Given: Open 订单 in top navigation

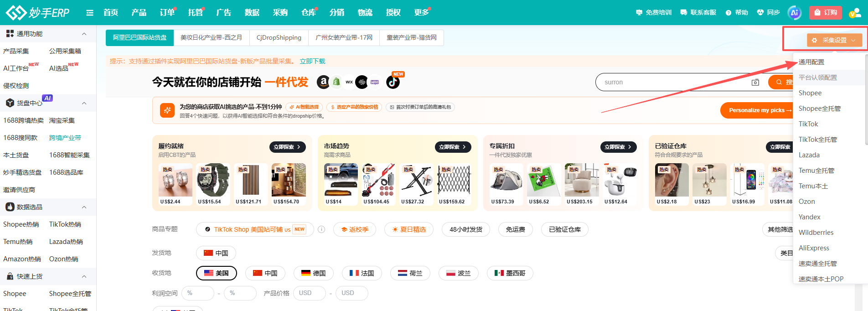Looking at the screenshot, I should [x=167, y=12].
